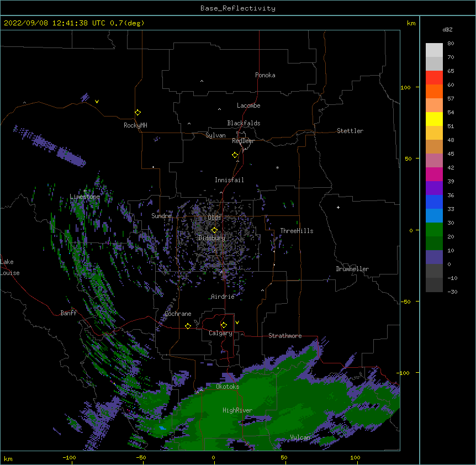Click the yellow diamond marker east of Cochrane
The image size is (476, 465).
tap(188, 326)
